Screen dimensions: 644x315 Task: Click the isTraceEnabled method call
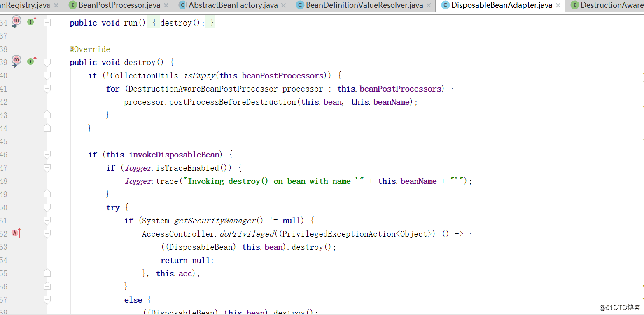[187, 168]
